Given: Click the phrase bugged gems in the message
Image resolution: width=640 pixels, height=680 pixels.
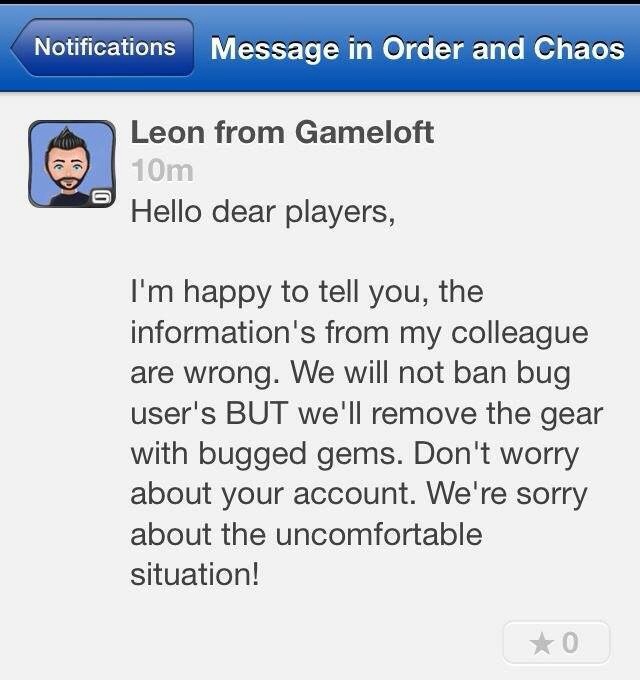Looking at the screenshot, I should [x=297, y=455].
